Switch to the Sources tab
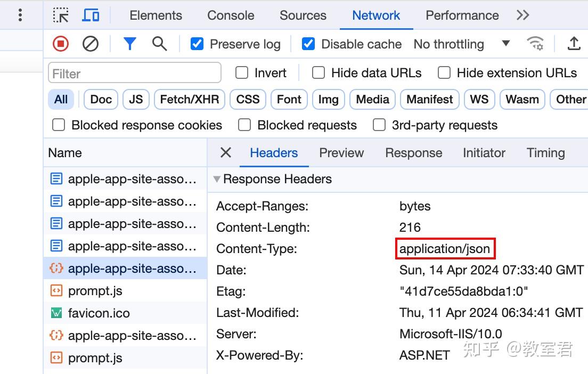Image resolution: width=588 pixels, height=374 pixels. (303, 15)
